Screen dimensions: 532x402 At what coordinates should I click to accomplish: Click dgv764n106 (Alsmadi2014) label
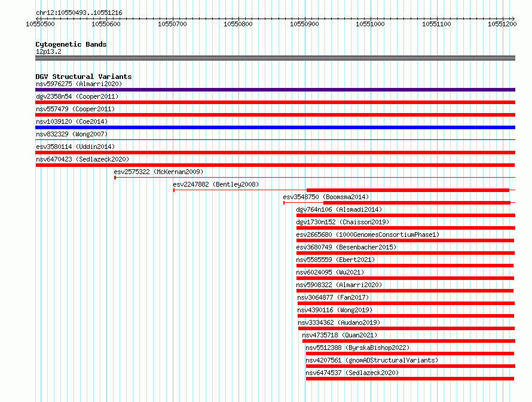[339, 209]
